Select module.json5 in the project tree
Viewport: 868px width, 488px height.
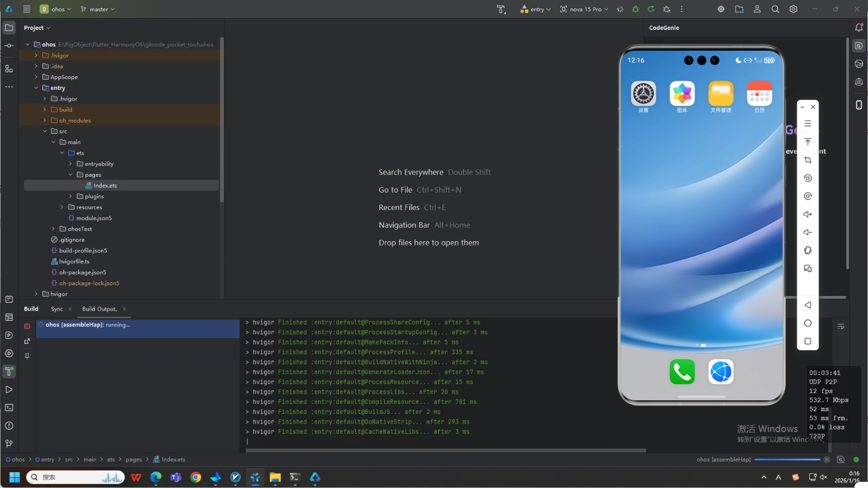point(94,218)
